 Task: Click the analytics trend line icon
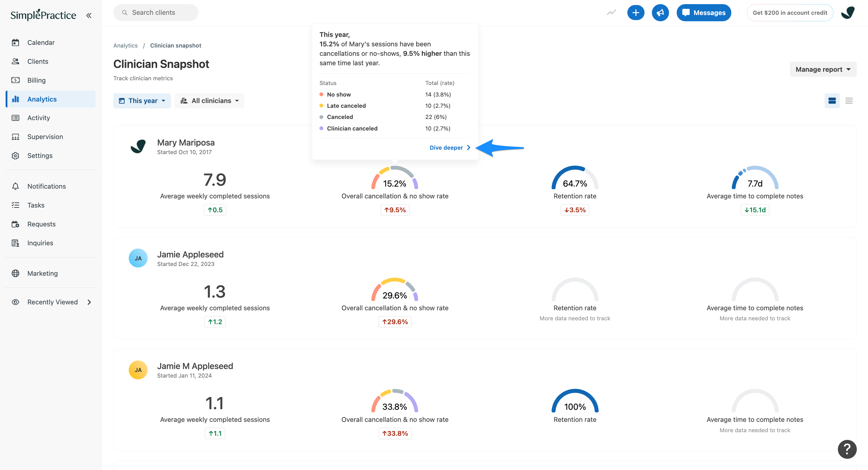tap(611, 12)
